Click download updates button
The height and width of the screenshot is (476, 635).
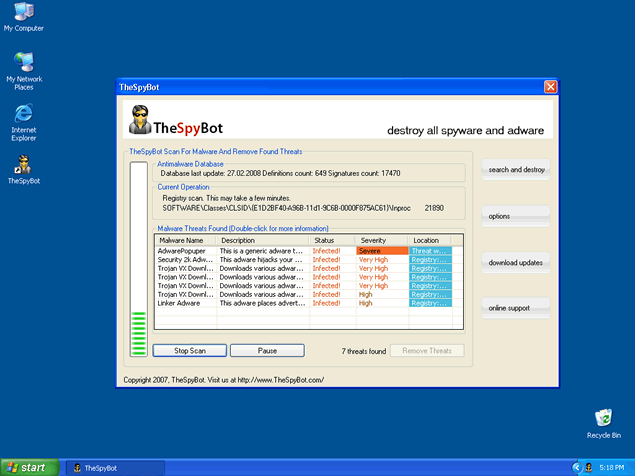(x=516, y=262)
